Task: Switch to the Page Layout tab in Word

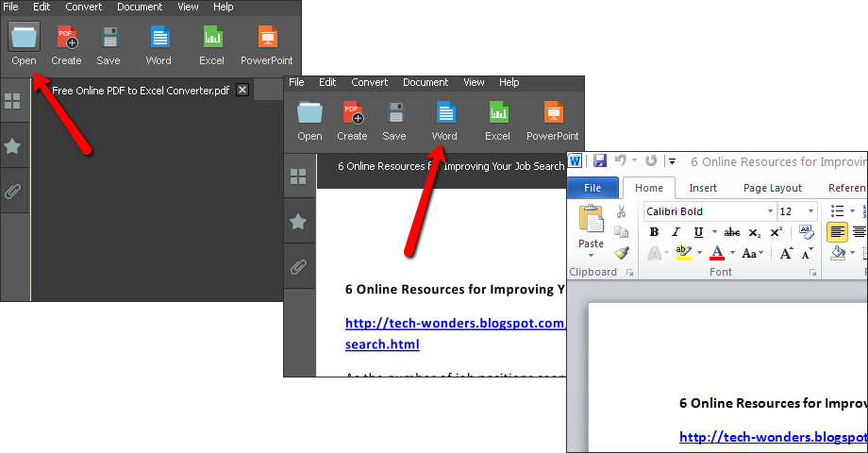Action: (773, 188)
